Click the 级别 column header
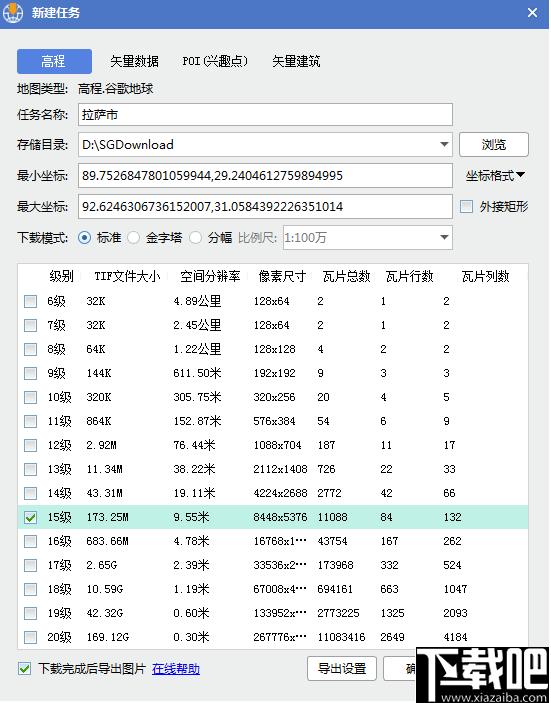The width and height of the screenshot is (551, 703). [x=61, y=277]
